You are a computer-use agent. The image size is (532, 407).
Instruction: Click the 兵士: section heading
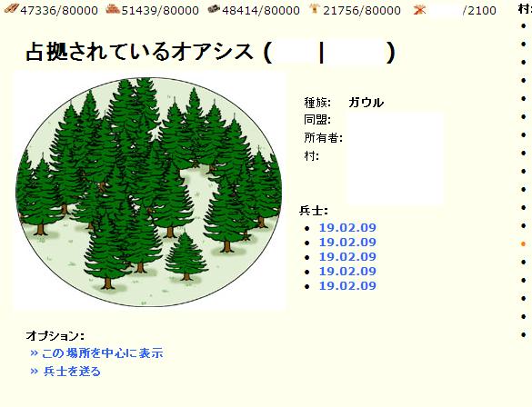(x=314, y=211)
